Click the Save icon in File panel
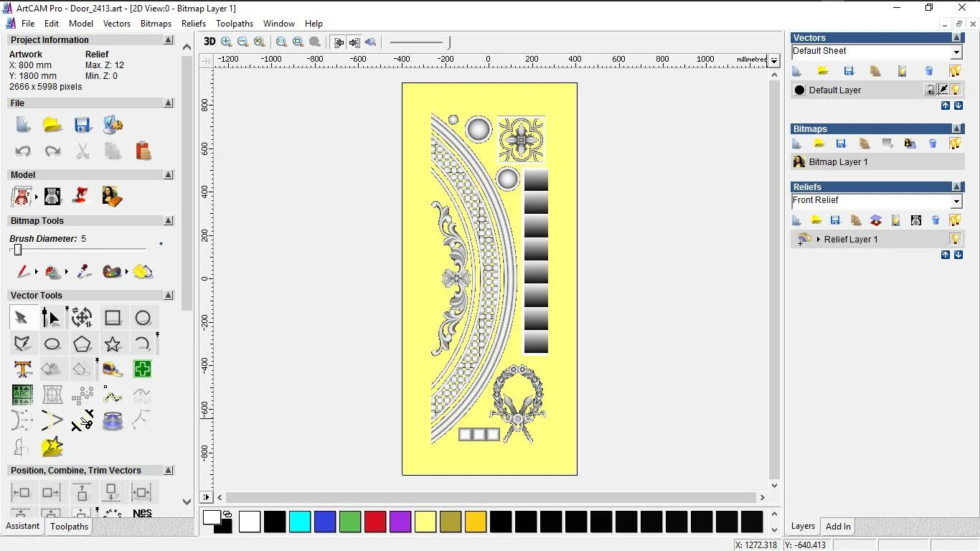Image resolution: width=980 pixels, height=551 pixels. click(x=83, y=125)
